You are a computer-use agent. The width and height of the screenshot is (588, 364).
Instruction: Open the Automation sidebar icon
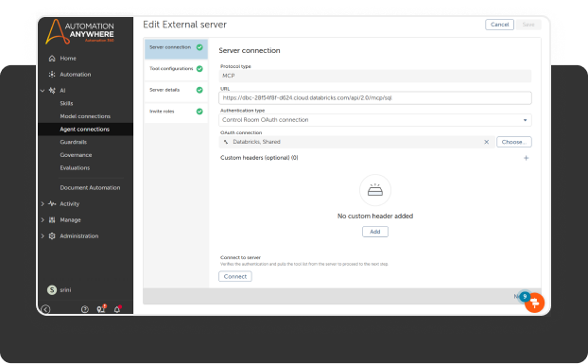[52, 75]
